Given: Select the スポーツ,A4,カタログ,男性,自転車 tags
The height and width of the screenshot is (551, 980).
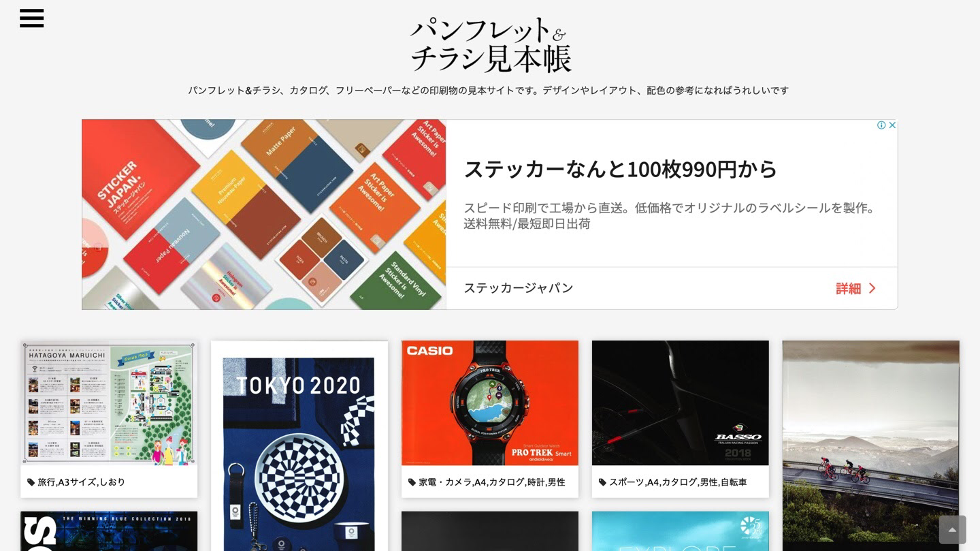Looking at the screenshot, I should [678, 482].
